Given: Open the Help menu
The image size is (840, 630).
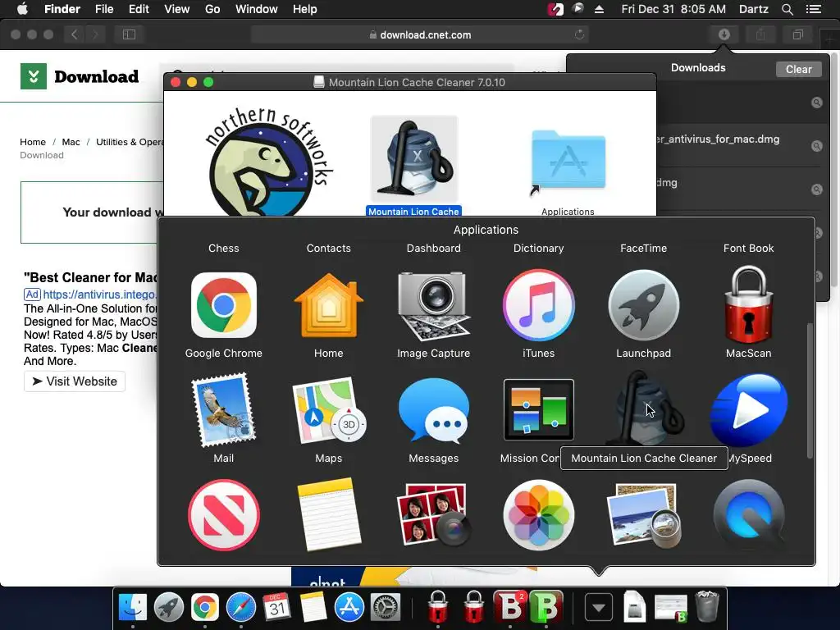Looking at the screenshot, I should click(x=305, y=9).
